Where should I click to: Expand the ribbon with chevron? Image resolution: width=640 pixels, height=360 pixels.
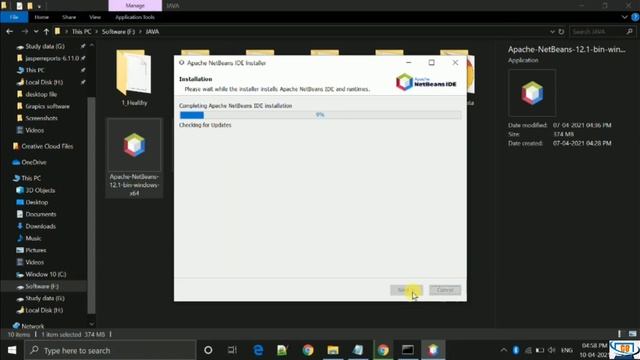coord(624,17)
